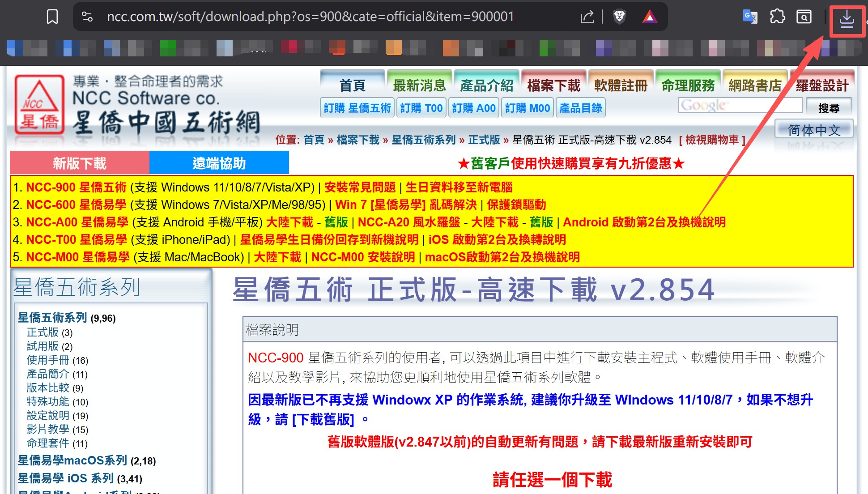Click the tab search icon
The height and width of the screenshot is (494, 868).
pyautogui.click(x=804, y=17)
